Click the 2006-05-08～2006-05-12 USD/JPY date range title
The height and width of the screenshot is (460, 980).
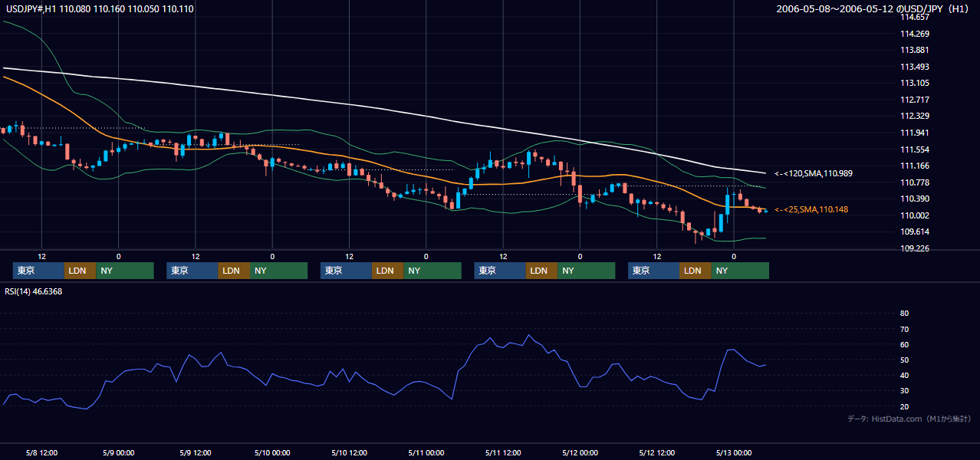point(874,9)
